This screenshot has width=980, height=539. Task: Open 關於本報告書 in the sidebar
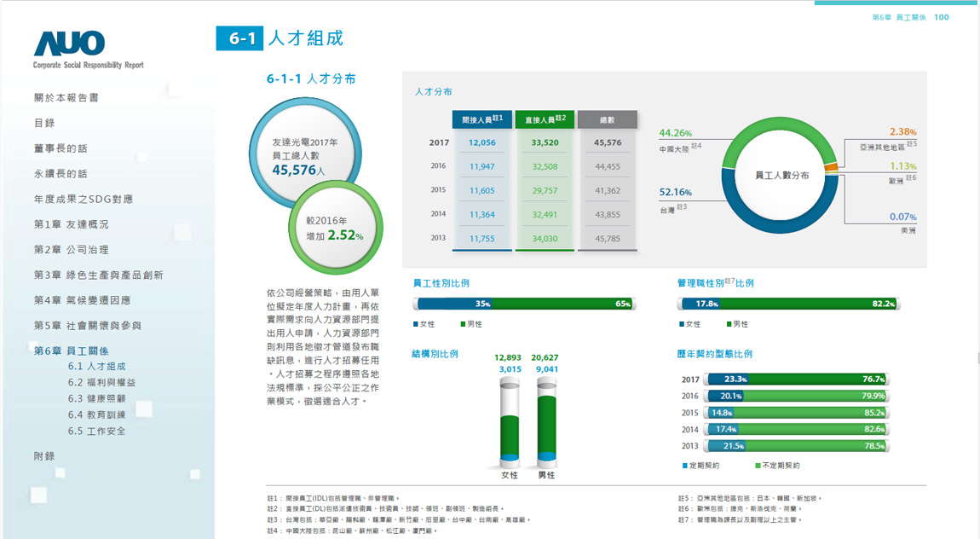point(66,98)
